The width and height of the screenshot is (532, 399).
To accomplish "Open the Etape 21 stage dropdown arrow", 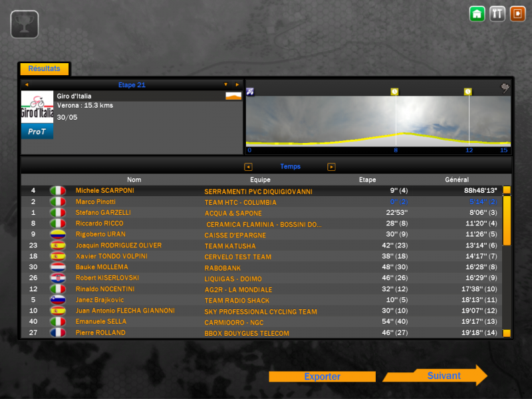I will point(225,84).
